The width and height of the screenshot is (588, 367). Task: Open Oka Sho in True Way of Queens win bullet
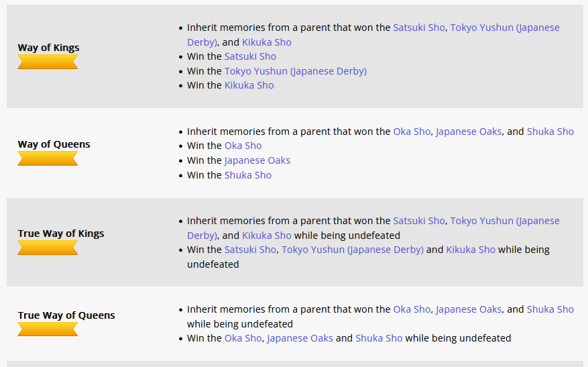(243, 338)
